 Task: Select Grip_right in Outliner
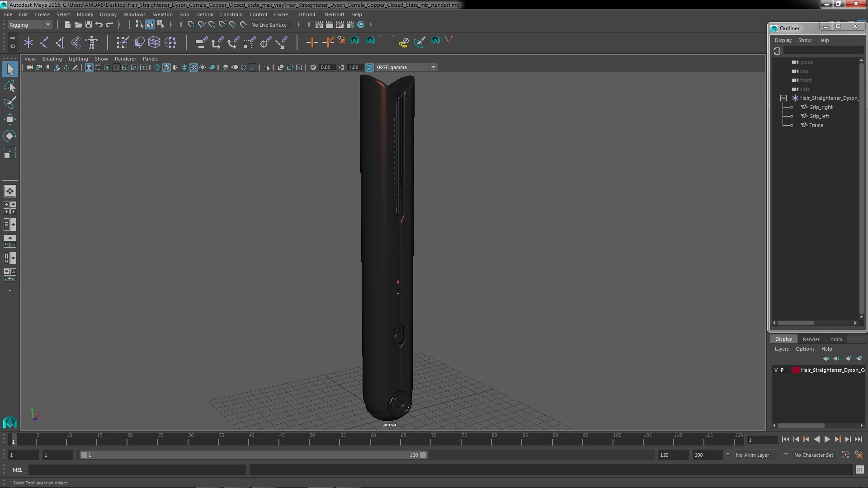tap(821, 107)
